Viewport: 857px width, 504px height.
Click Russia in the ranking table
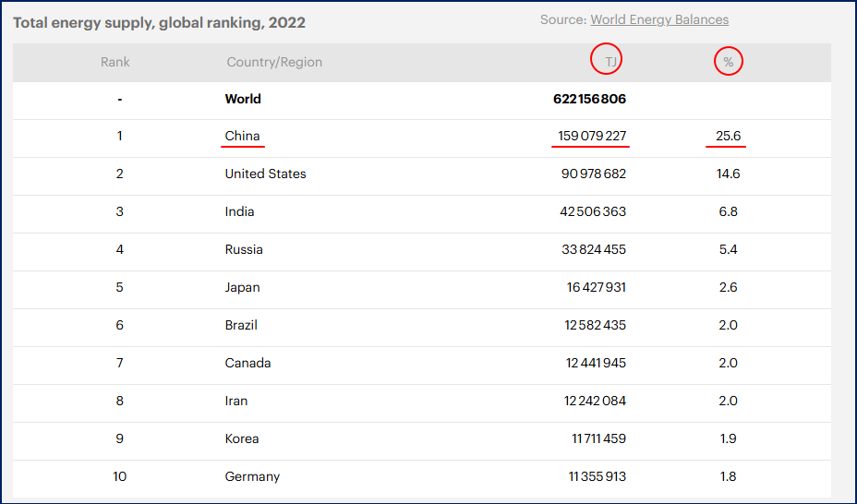pyautogui.click(x=244, y=249)
